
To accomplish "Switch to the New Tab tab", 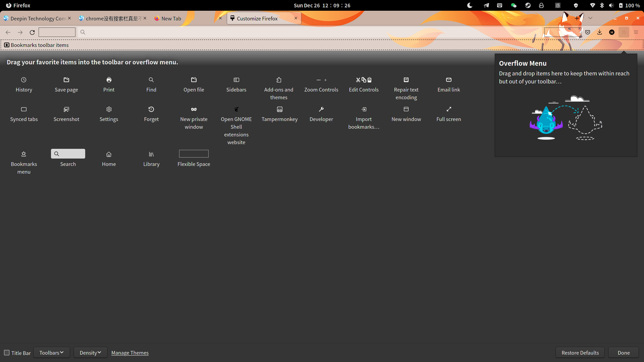I will click(171, 18).
